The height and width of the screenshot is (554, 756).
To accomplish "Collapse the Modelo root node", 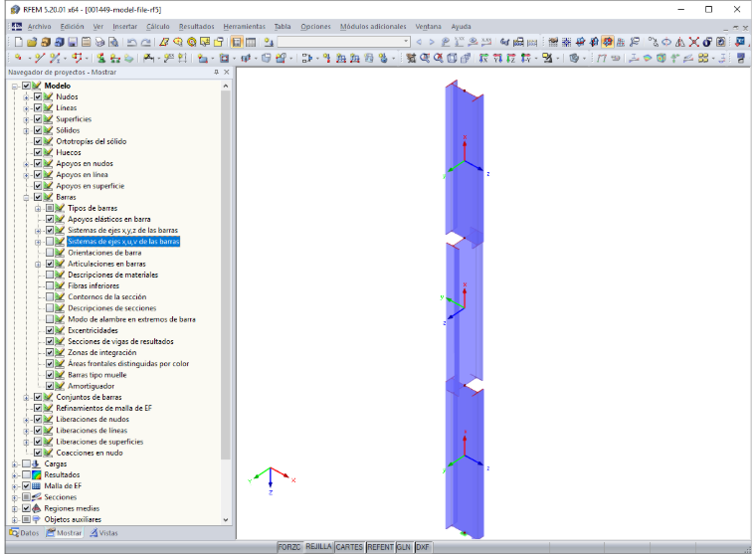I will (15, 86).
